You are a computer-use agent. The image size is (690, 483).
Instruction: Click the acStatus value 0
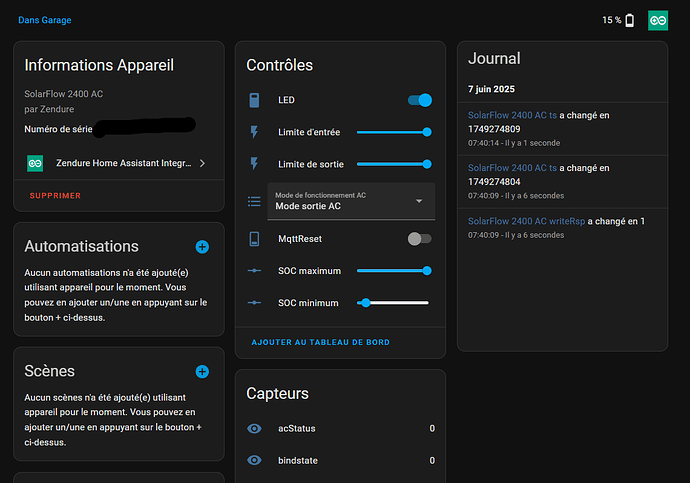click(x=432, y=428)
